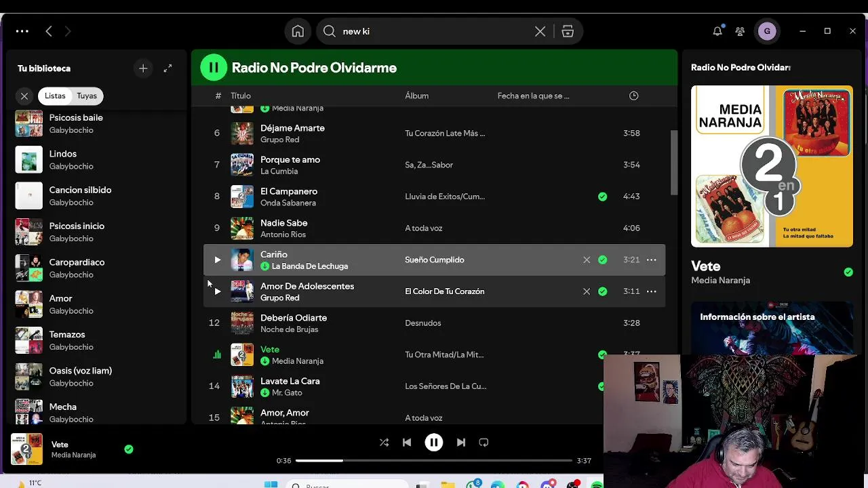Play the song Amor De Adolescentes
Image resolution: width=868 pixels, height=488 pixels.
(x=217, y=291)
